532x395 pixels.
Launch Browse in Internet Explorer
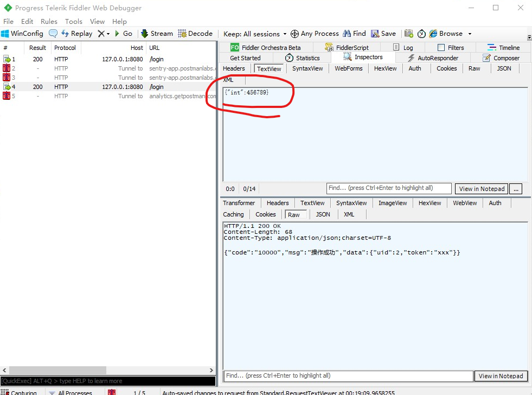[446, 34]
